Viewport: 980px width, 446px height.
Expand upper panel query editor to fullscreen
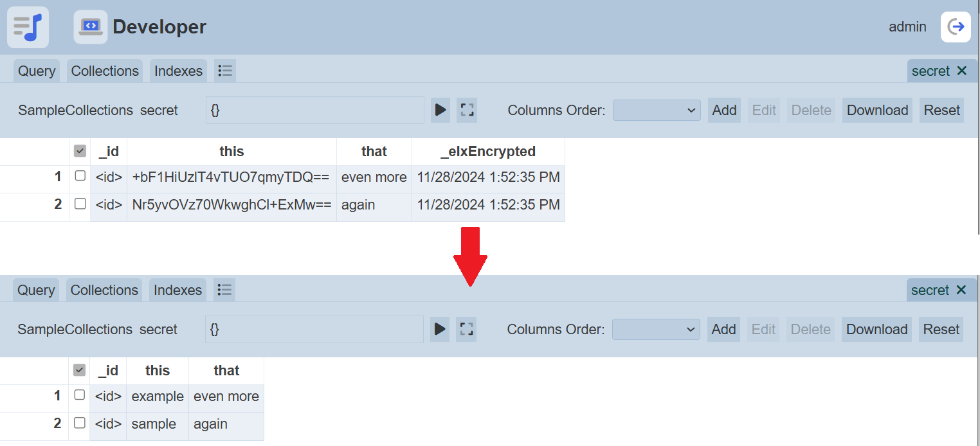(467, 110)
